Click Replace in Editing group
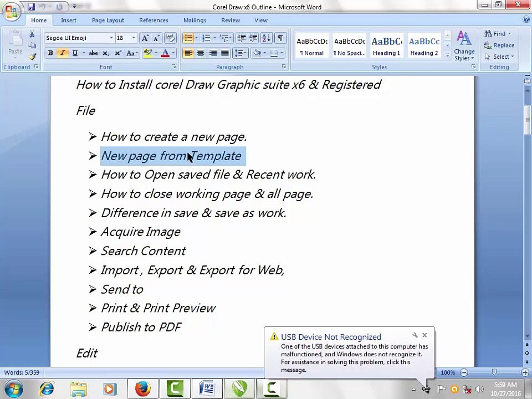The image size is (532, 399). [x=499, y=45]
